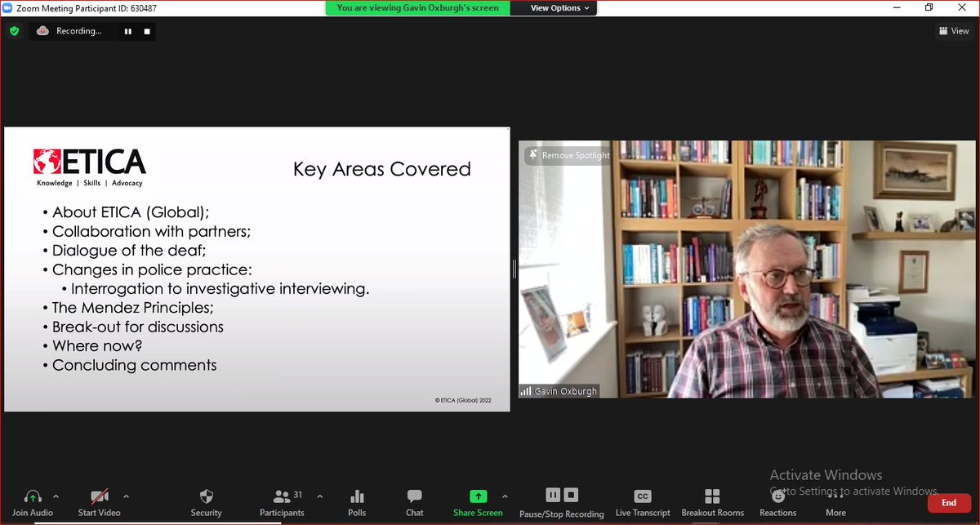980x525 pixels.
Task: Expand the arrow beside Participants count
Action: [x=319, y=496]
